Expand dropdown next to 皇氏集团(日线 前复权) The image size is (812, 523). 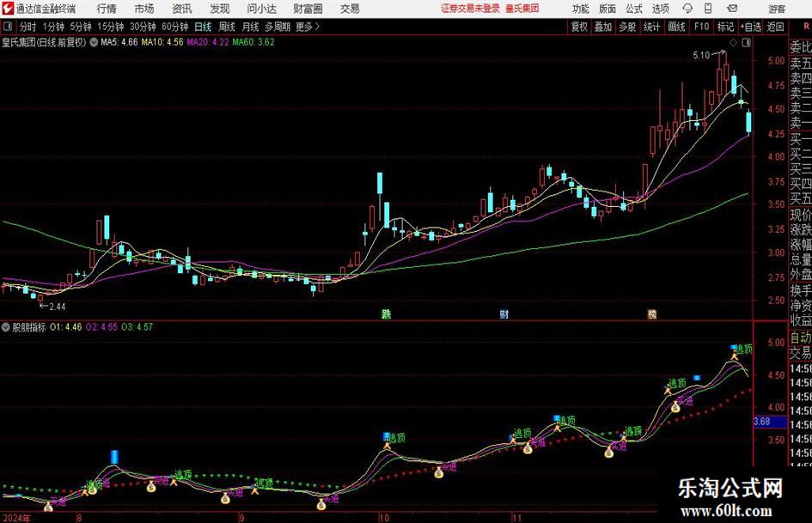pos(94,42)
